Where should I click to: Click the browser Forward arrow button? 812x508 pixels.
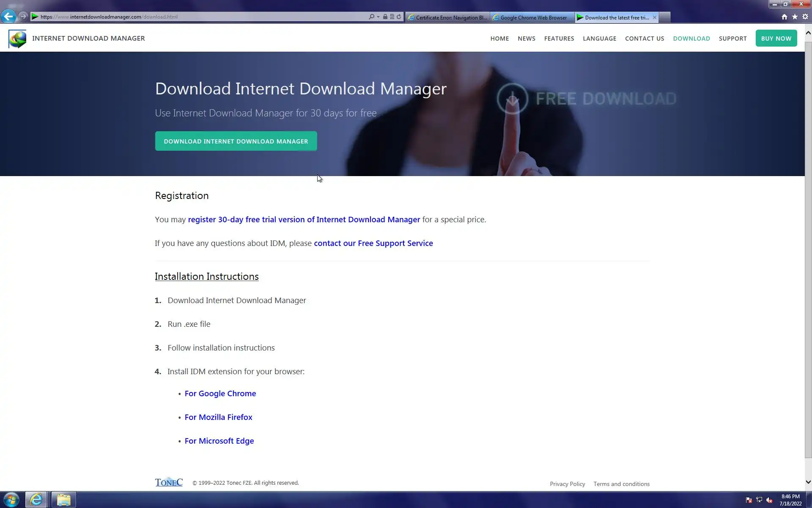click(23, 17)
